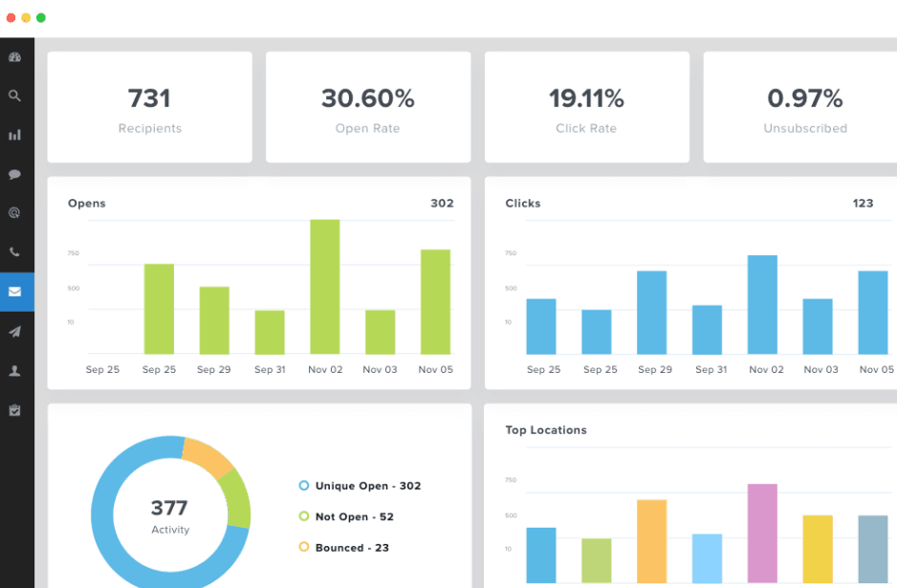Click the Opens chart title
Image resolution: width=897 pixels, height=588 pixels.
pos(87,203)
